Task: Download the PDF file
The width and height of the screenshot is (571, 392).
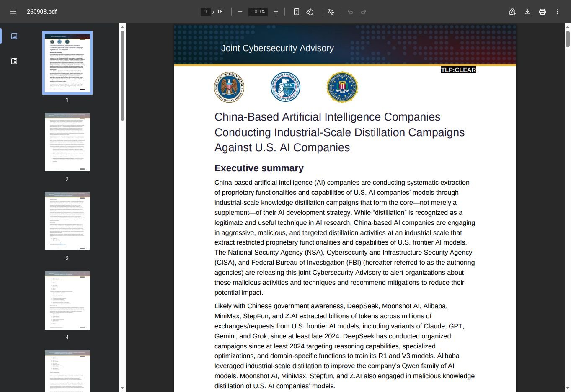Action: [x=527, y=12]
